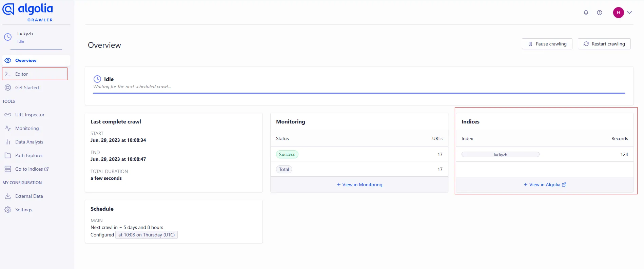Click the clock icon beside luckyzh crawler

[x=8, y=37]
